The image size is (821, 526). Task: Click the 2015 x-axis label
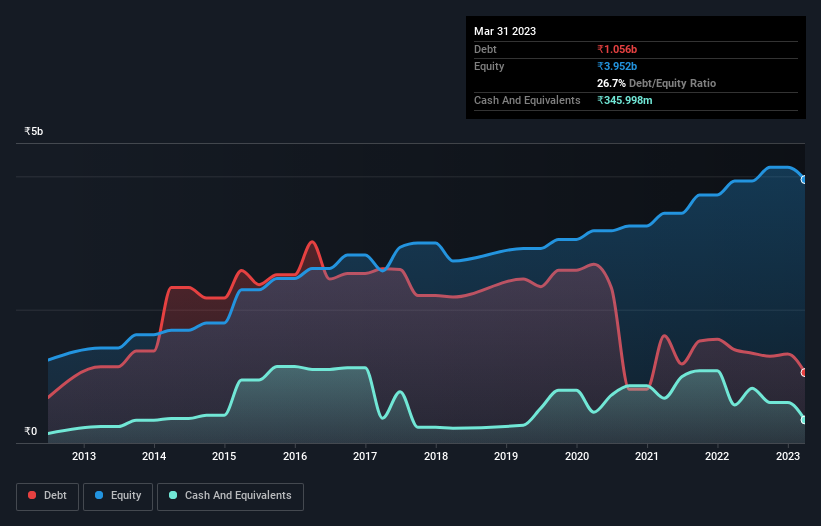tap(224, 456)
